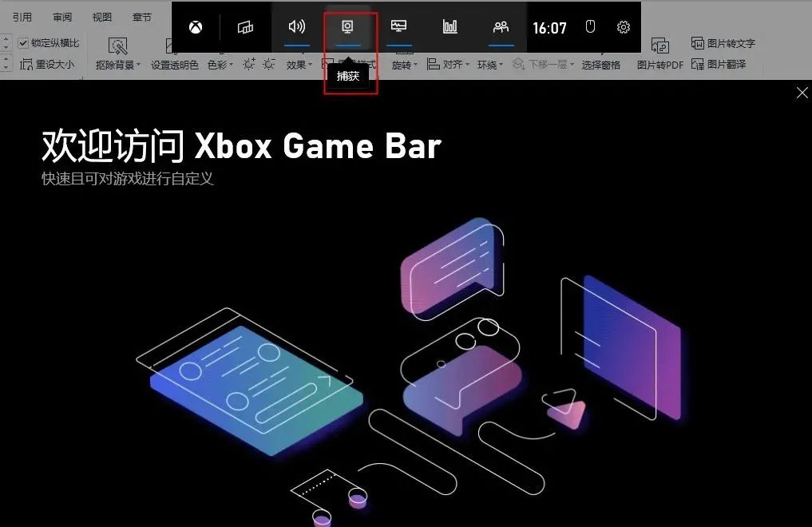Click the height stepper arrows above 重设大小

(x=6, y=43)
